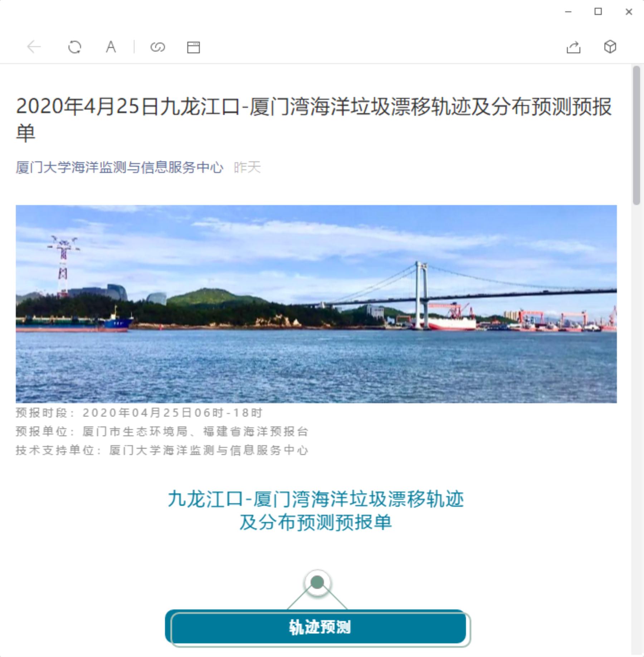
Task: Open article in default browser icon
Action: [194, 47]
